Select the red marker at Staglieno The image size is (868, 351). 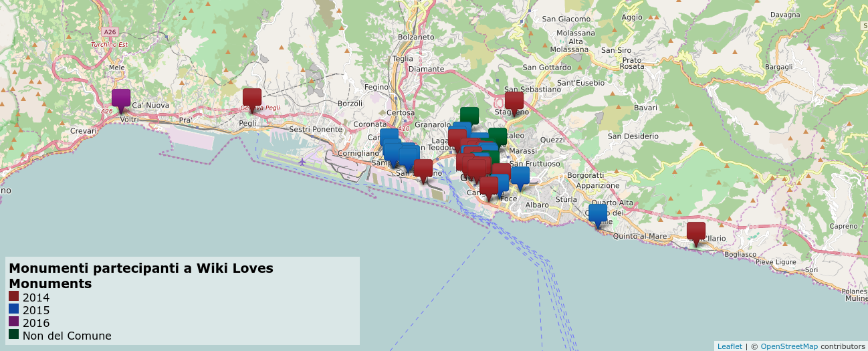coord(514,103)
